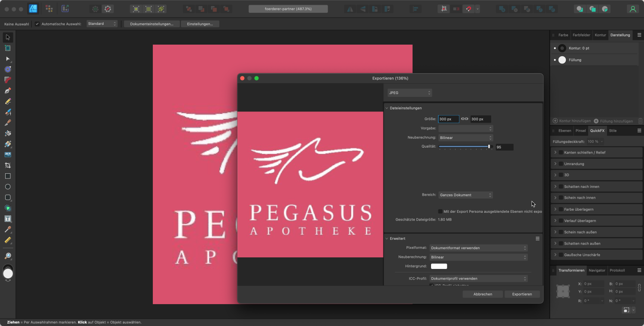Screen dimensions: 644x326
Task: Enable Gaußsche Unschärfe checkbox
Action: coord(561,255)
